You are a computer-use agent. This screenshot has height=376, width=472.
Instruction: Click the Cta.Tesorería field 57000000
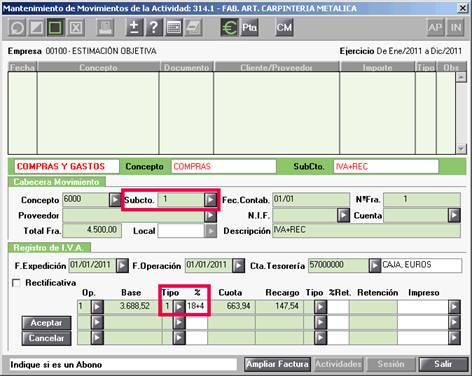click(338, 266)
